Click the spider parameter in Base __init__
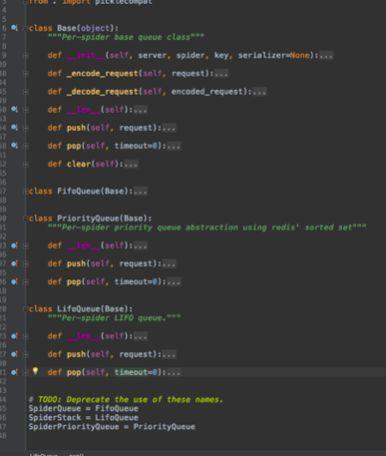The height and width of the screenshot is (456, 386). (190, 55)
